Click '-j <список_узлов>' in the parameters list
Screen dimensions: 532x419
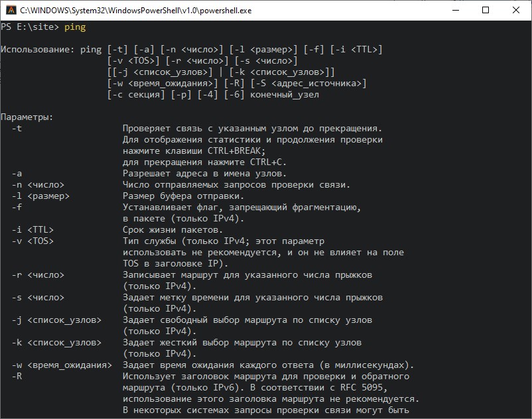click(x=56, y=320)
